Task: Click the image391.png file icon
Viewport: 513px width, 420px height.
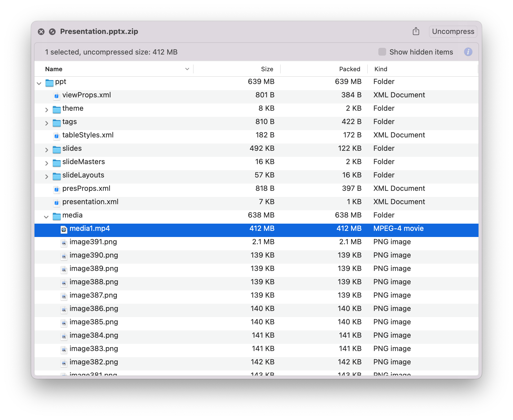Action: point(64,243)
